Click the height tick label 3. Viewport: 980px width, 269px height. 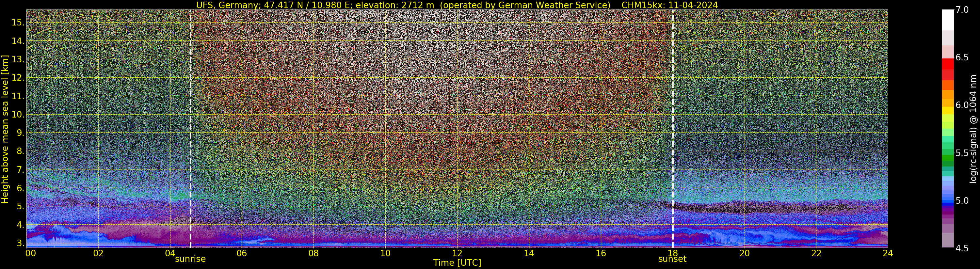tap(21, 243)
